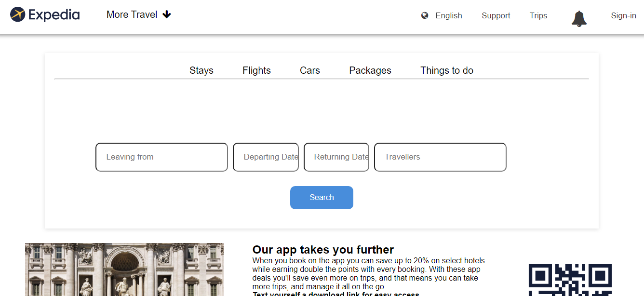Click the globe language icon
The height and width of the screenshot is (296, 644).
[x=425, y=15]
